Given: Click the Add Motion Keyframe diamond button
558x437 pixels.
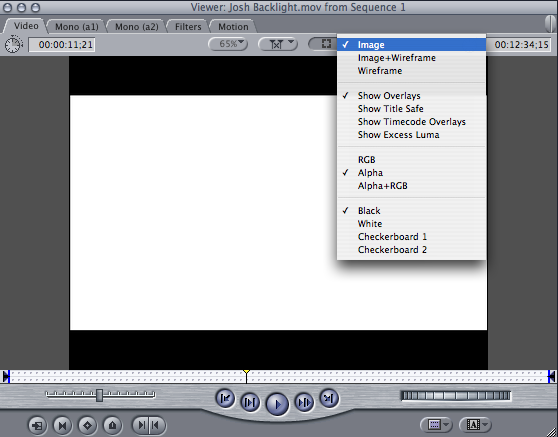Looking at the screenshot, I should [88, 425].
